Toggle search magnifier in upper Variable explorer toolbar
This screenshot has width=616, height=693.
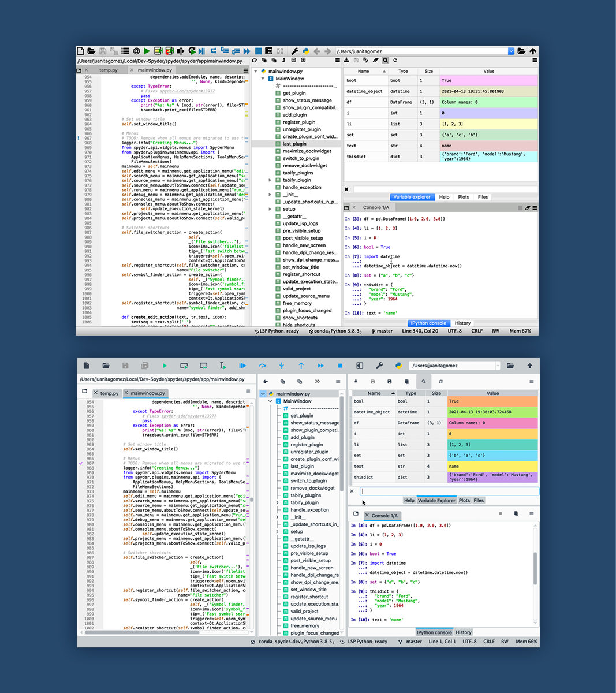click(385, 60)
